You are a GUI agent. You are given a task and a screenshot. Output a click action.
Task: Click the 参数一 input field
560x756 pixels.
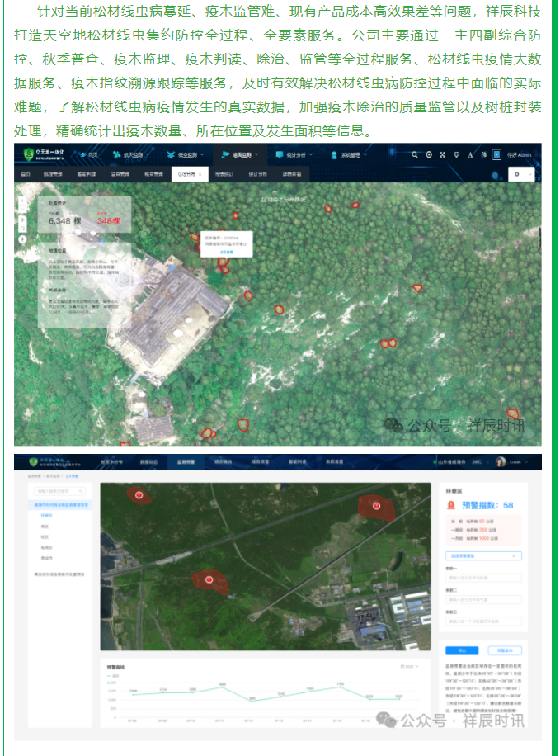[x=482, y=578]
